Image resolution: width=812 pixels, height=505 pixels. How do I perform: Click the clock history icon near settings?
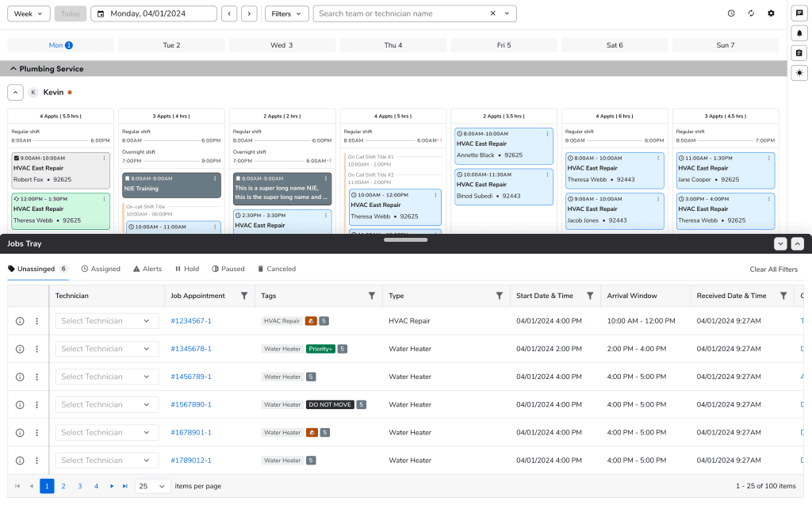pyautogui.click(x=733, y=13)
